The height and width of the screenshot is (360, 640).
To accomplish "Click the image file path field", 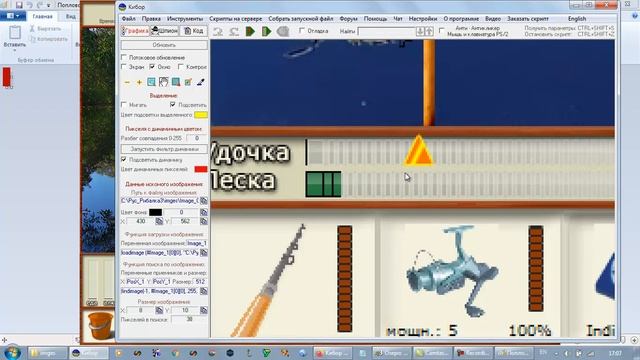I will coord(160,201).
